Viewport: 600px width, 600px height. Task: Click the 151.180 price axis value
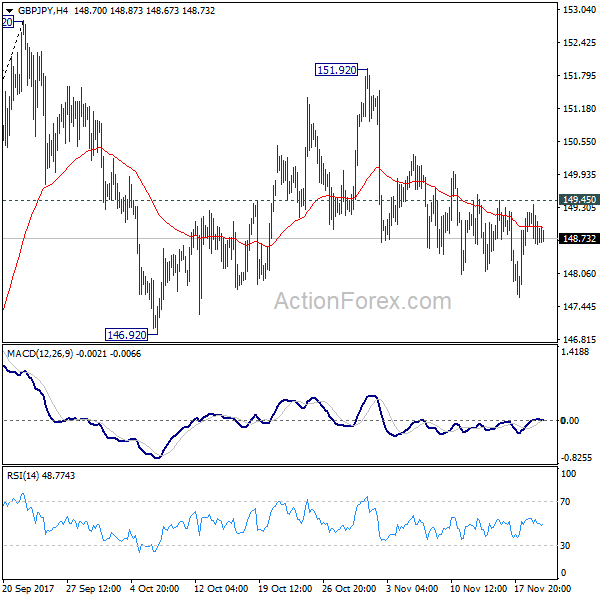579,109
